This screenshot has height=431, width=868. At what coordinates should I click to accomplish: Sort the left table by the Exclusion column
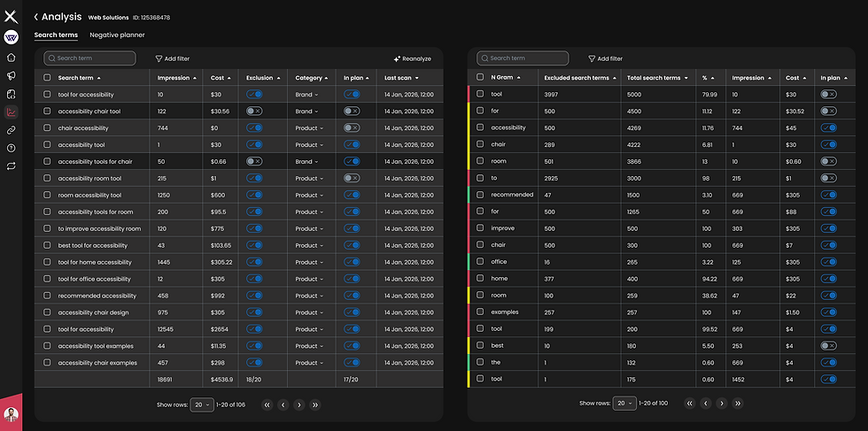click(264, 78)
